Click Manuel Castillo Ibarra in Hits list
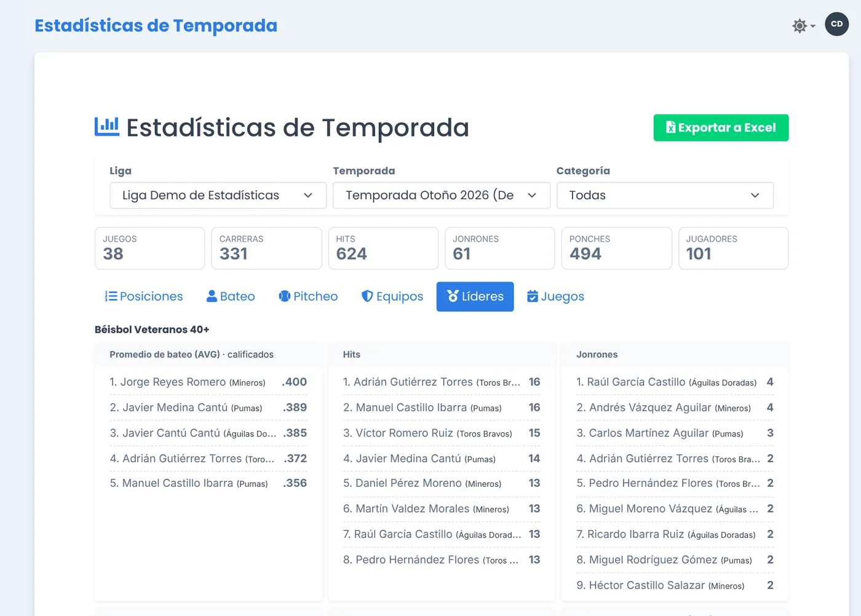The height and width of the screenshot is (616, 861). (x=411, y=408)
